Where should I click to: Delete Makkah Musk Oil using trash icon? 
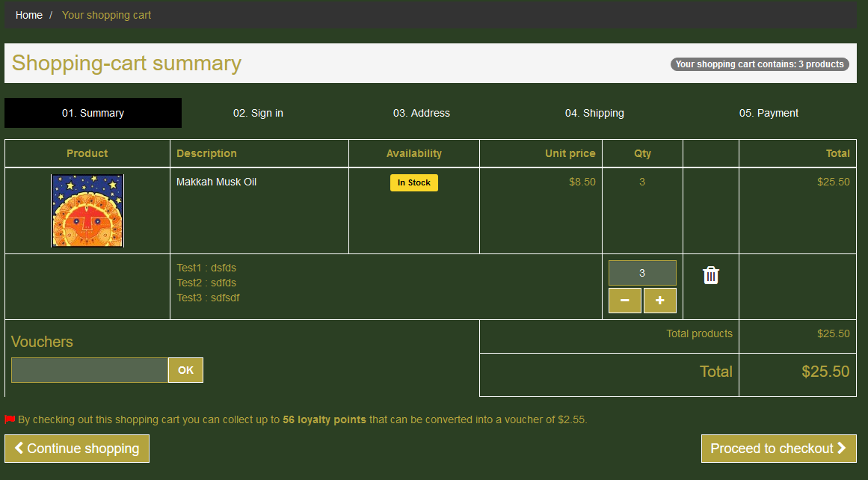[711, 275]
